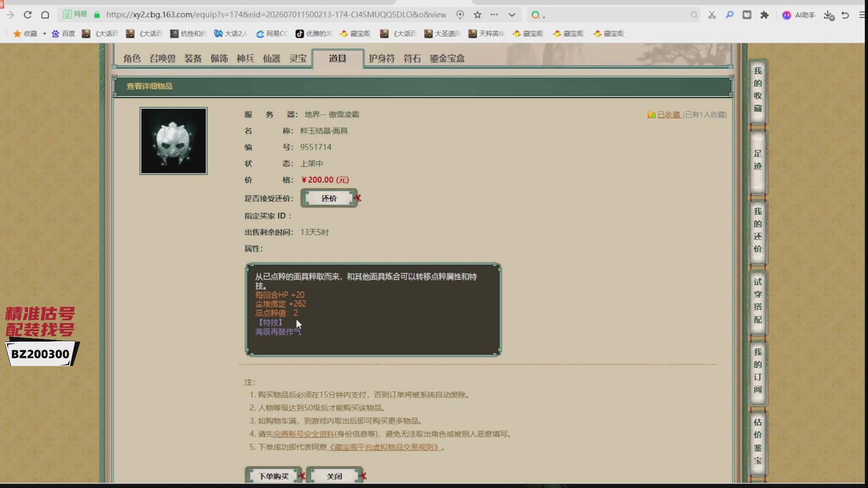This screenshot has height=488, width=868.
Task: Open the 完善账号安全资料 link
Action: click(x=303, y=434)
